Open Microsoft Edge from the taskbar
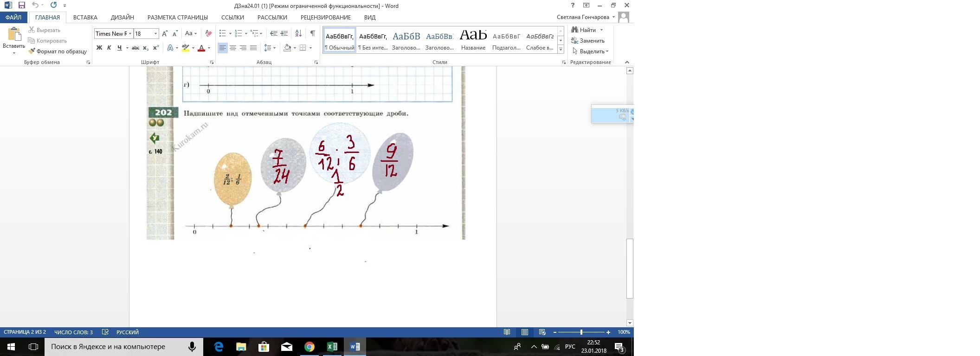Viewport: 980px width, 356px height. [219, 346]
